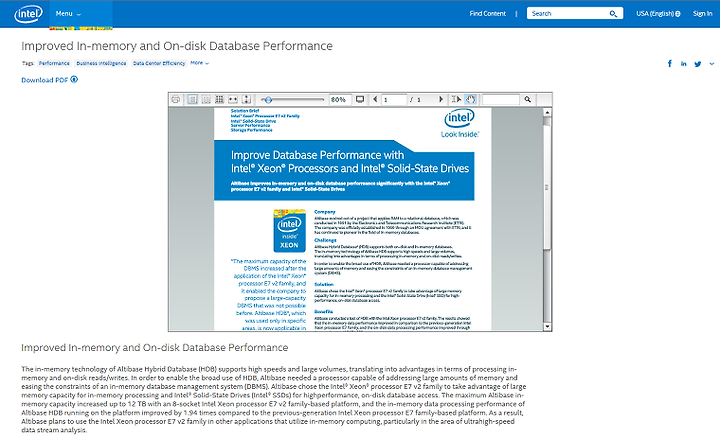Click the Sign In link
The width and height of the screenshot is (720, 440).
pyautogui.click(x=703, y=14)
